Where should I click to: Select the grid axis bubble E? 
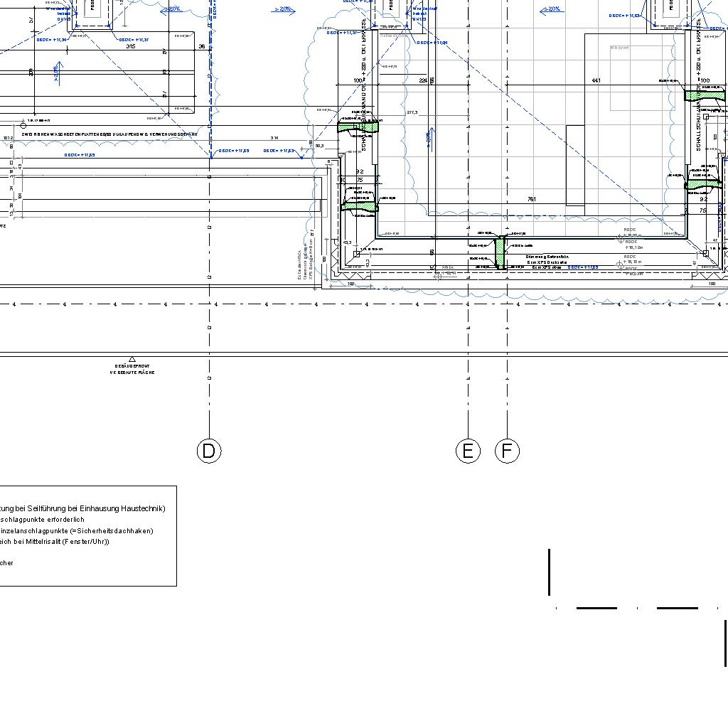468,451
